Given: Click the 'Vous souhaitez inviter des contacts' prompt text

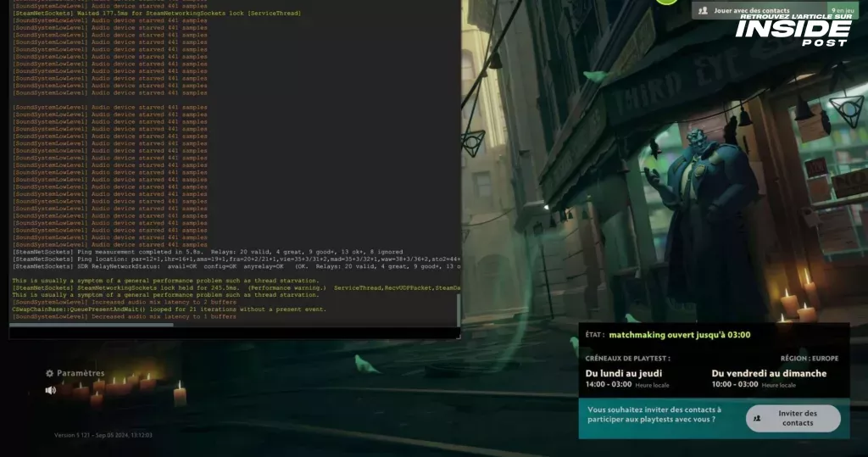Looking at the screenshot, I should (654, 415).
